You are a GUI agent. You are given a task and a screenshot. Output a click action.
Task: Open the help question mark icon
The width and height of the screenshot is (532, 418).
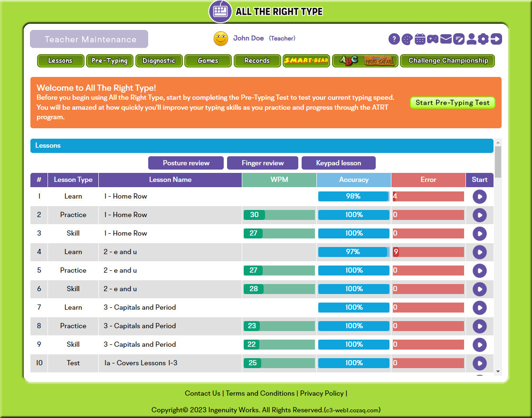coord(394,39)
